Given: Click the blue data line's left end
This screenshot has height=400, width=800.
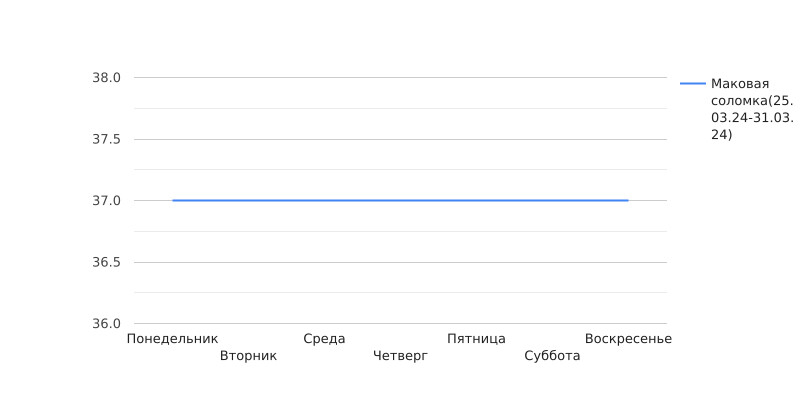Looking at the screenshot, I should click(x=173, y=201).
